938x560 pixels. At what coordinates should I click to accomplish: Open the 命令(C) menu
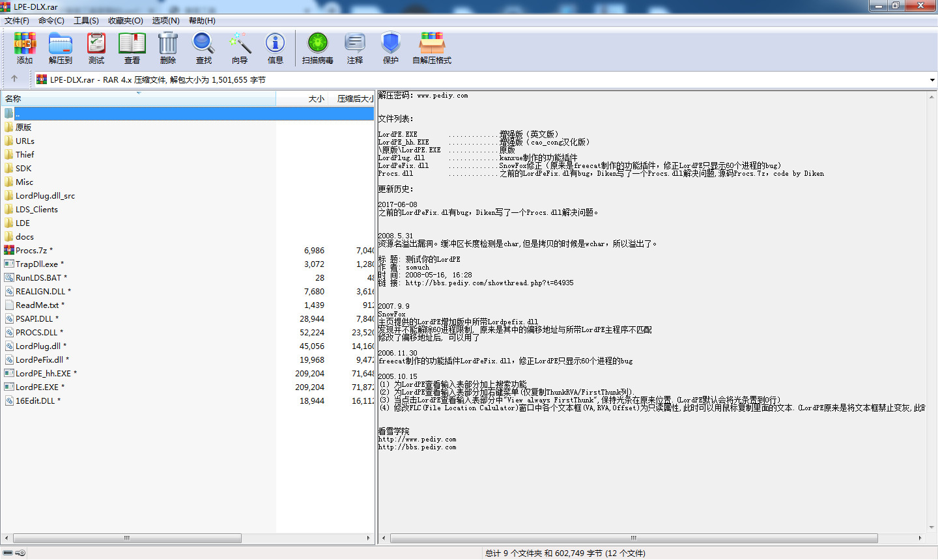tap(51, 21)
